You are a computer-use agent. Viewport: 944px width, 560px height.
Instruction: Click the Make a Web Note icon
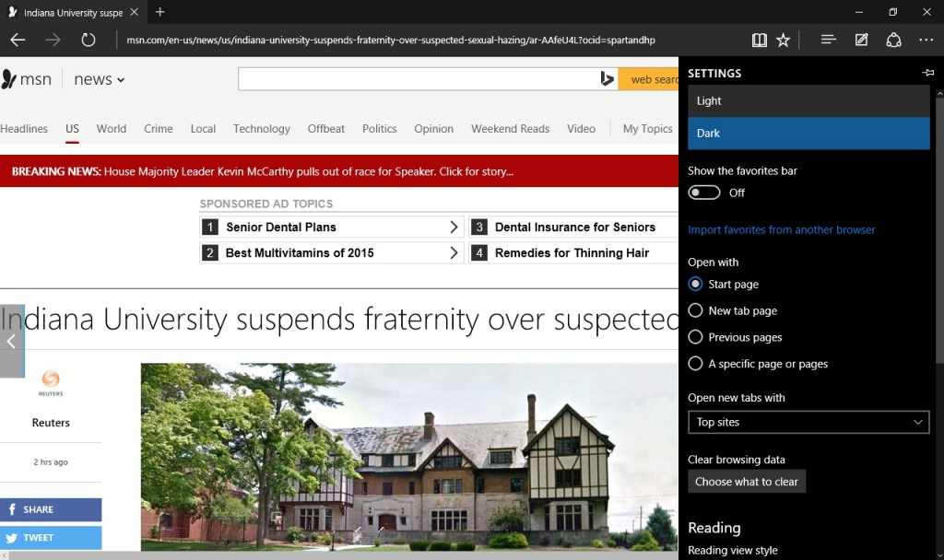[x=861, y=40]
